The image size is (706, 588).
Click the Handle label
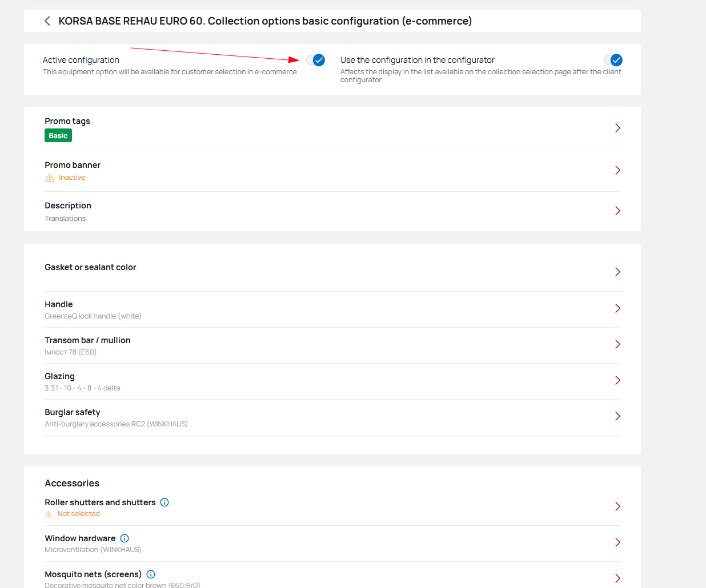pyautogui.click(x=59, y=304)
